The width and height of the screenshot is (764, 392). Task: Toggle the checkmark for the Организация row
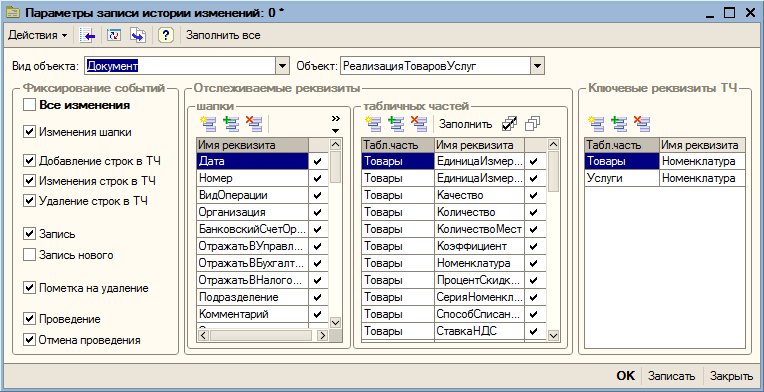tap(318, 212)
